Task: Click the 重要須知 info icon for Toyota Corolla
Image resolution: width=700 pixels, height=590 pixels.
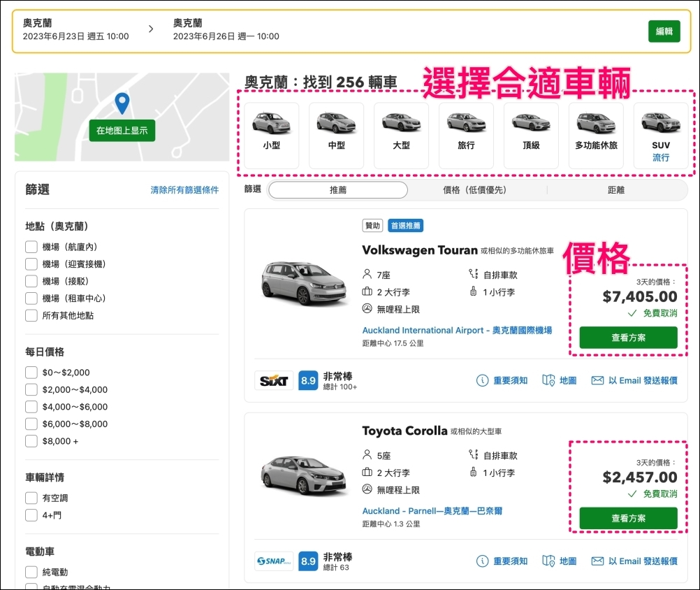Action: click(x=482, y=561)
